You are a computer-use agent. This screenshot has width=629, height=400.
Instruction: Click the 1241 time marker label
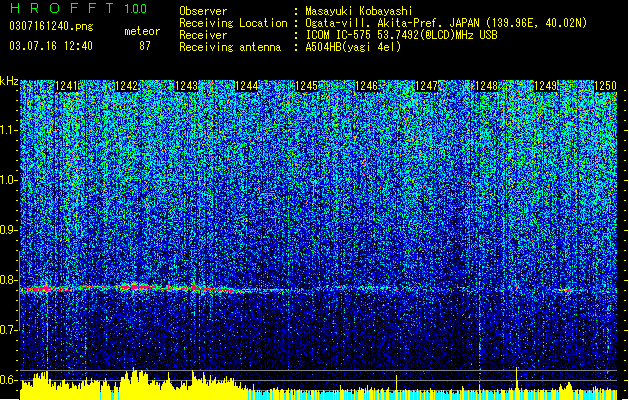click(66, 86)
